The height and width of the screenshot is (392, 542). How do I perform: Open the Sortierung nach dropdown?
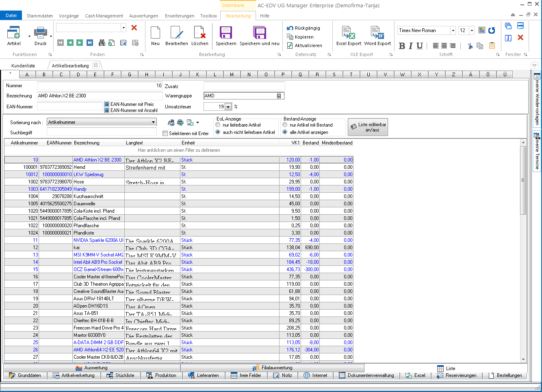pos(153,122)
